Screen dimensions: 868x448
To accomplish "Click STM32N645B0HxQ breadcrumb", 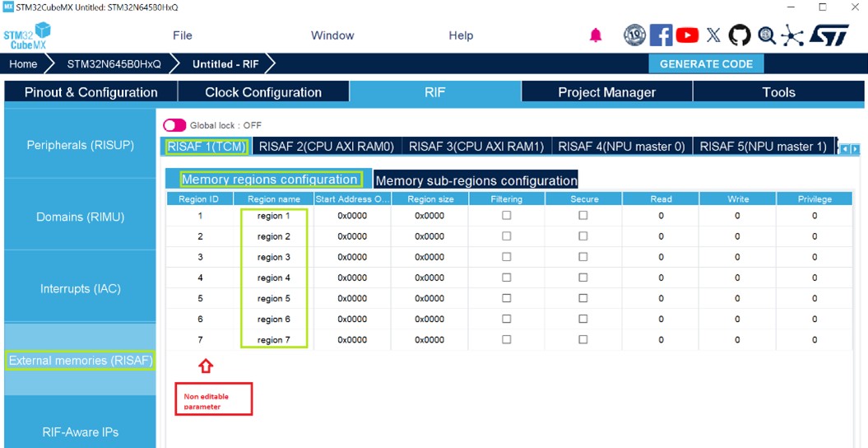I will tap(114, 63).
